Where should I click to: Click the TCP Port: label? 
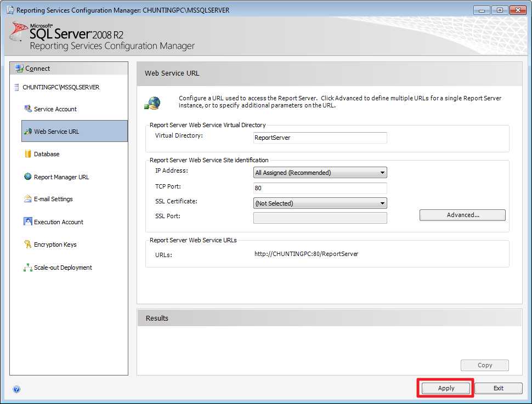click(168, 186)
